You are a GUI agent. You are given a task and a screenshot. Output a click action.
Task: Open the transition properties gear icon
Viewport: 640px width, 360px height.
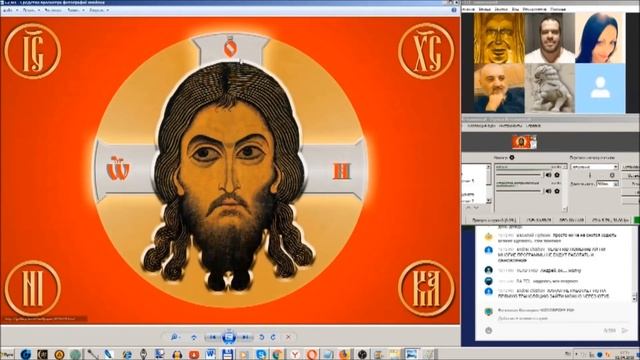point(612,175)
